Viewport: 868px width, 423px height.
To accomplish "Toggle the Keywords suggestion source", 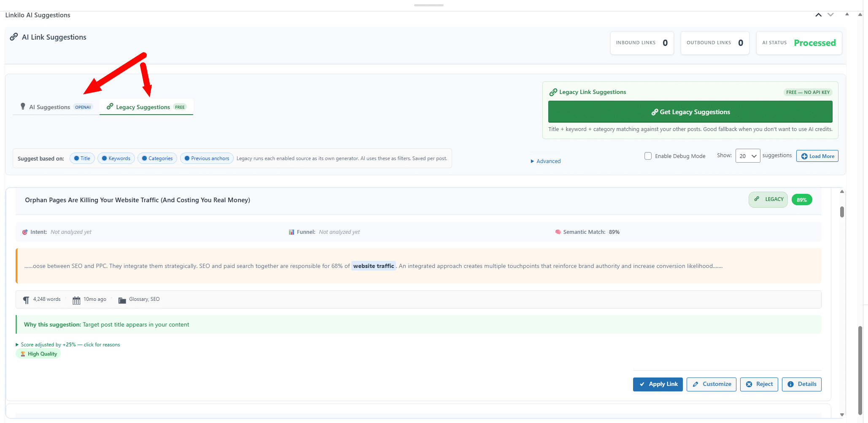I will point(116,158).
